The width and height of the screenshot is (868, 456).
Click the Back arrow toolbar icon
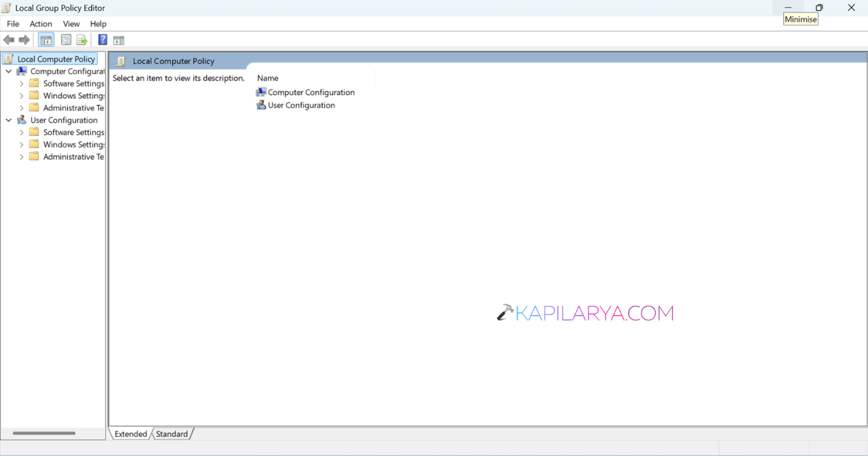[x=9, y=40]
